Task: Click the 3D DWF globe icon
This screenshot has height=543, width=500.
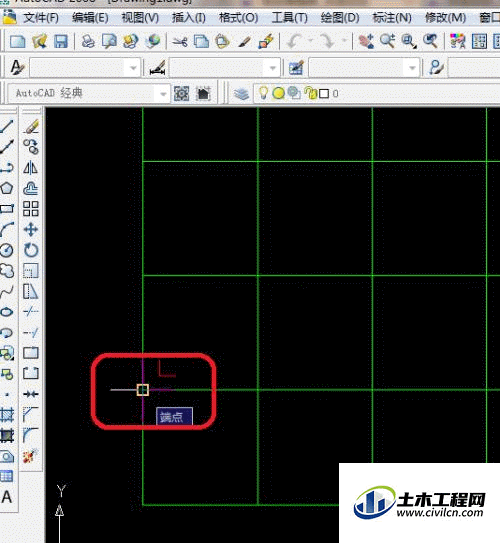Action: tap(152, 42)
